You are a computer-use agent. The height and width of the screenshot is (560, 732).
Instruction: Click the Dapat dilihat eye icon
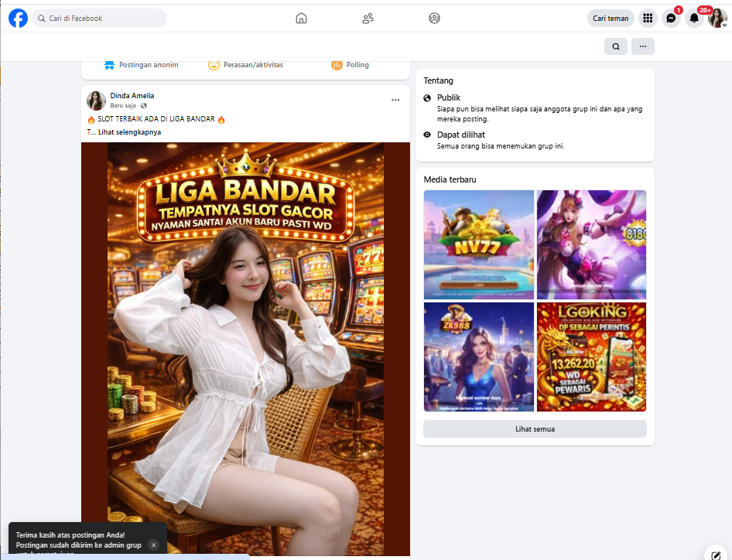tap(427, 135)
